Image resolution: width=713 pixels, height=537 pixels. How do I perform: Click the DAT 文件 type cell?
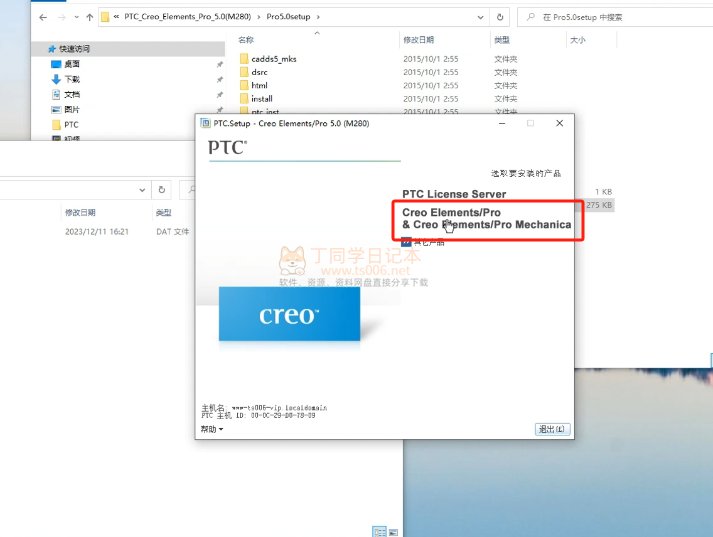pyautogui.click(x=173, y=231)
